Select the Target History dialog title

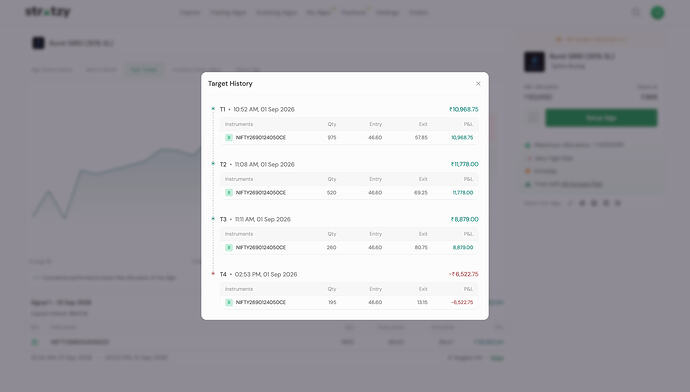tap(230, 84)
